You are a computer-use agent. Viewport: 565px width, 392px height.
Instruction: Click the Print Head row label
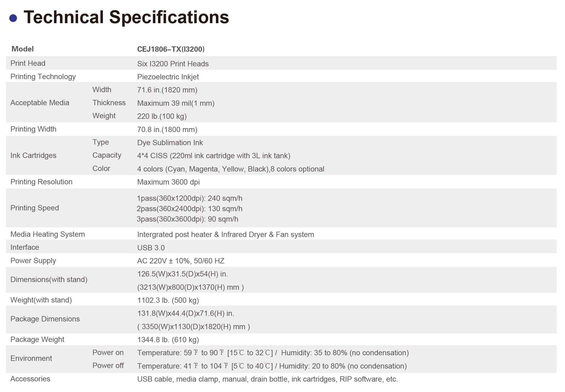28,63
